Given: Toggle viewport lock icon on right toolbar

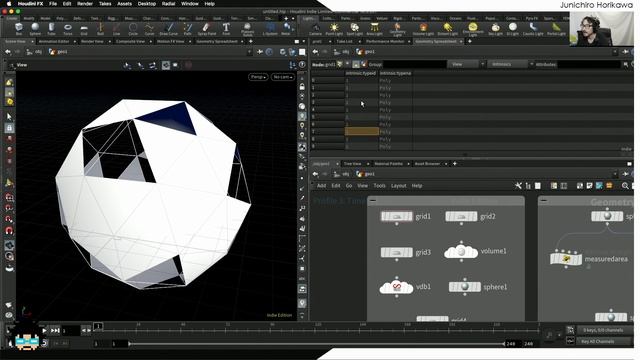Looking at the screenshot, I should tap(302, 87).
